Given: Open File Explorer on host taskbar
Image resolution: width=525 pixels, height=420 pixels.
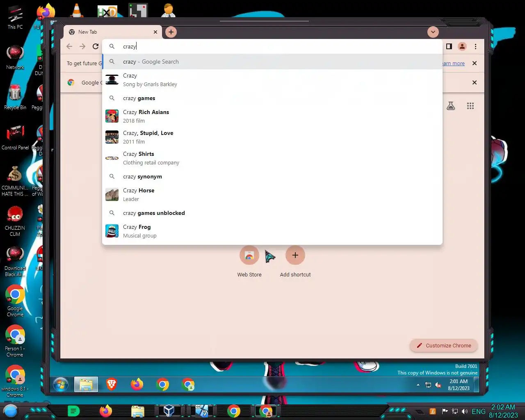Looking at the screenshot, I should (x=138, y=411).
